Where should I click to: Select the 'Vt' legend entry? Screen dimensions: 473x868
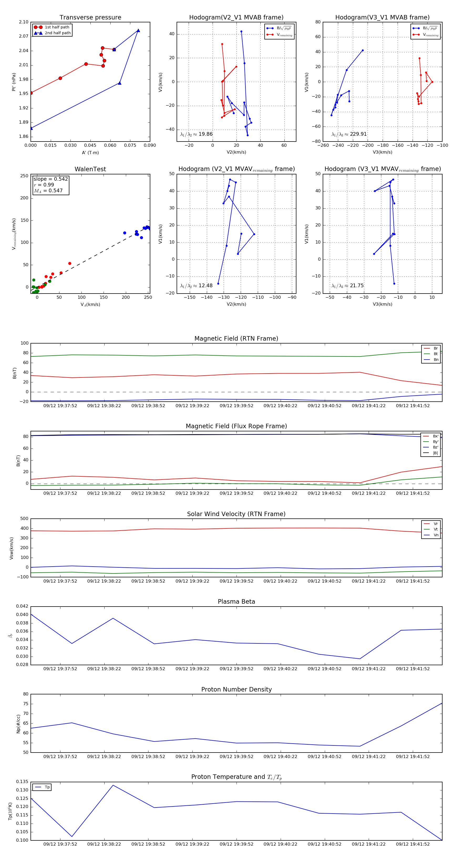pyautogui.click(x=431, y=529)
